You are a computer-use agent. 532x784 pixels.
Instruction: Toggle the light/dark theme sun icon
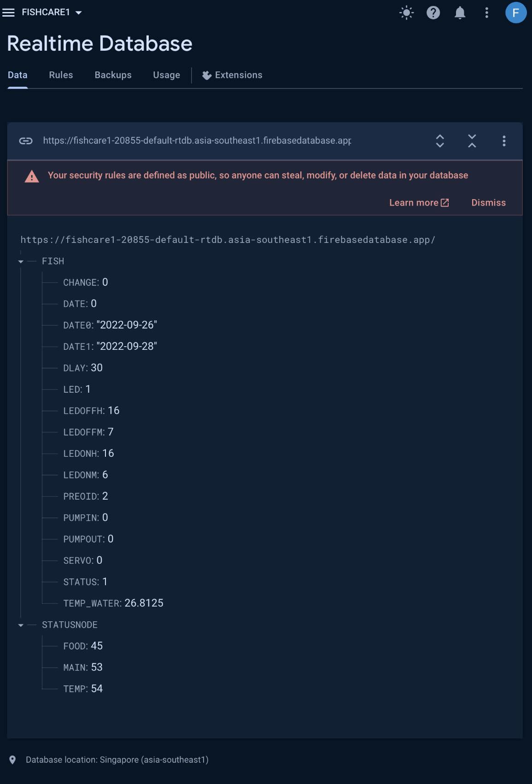pyautogui.click(x=406, y=12)
